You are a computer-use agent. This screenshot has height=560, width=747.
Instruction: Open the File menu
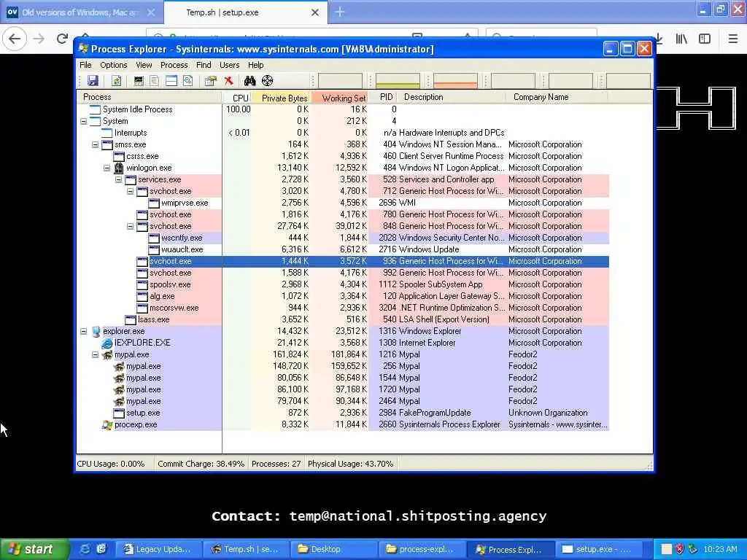86,65
